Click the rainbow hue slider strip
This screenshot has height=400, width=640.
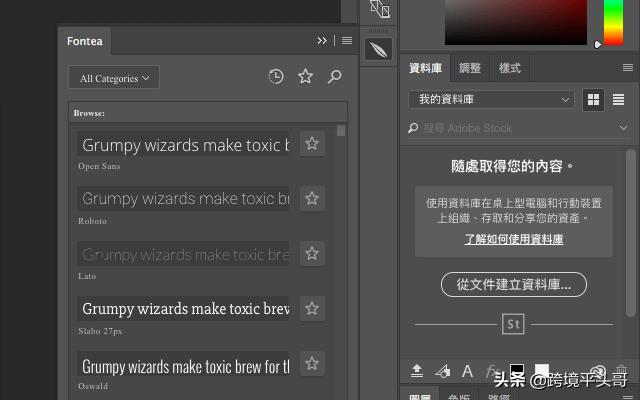click(613, 22)
